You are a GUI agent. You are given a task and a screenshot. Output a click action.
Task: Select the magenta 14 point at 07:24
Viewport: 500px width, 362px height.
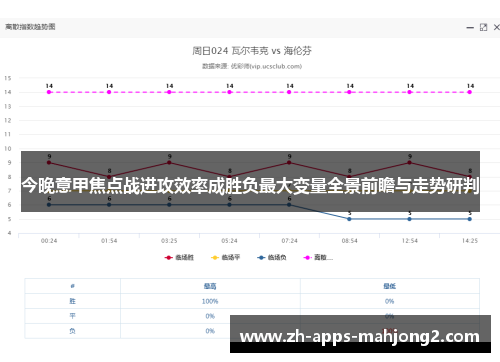point(289,92)
